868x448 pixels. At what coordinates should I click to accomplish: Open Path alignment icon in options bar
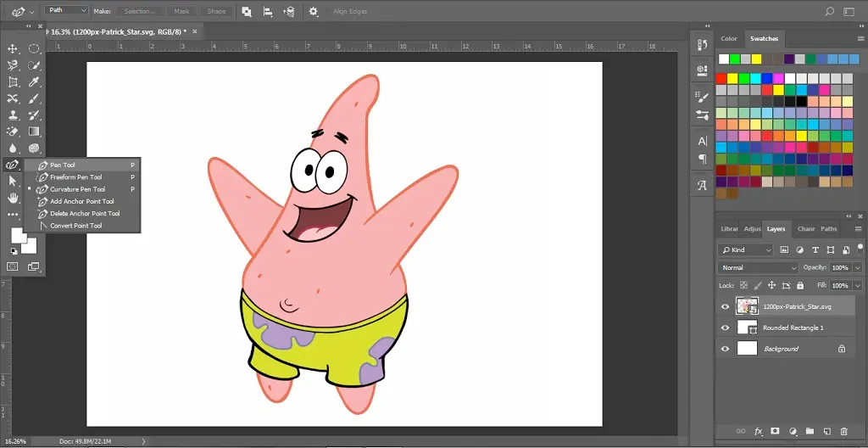(x=268, y=11)
